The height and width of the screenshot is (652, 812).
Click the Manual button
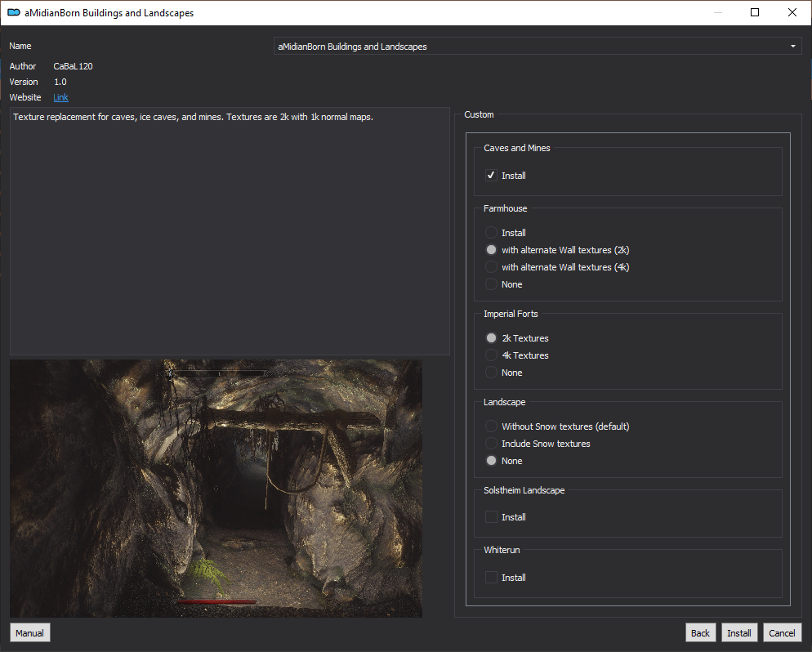(29, 633)
